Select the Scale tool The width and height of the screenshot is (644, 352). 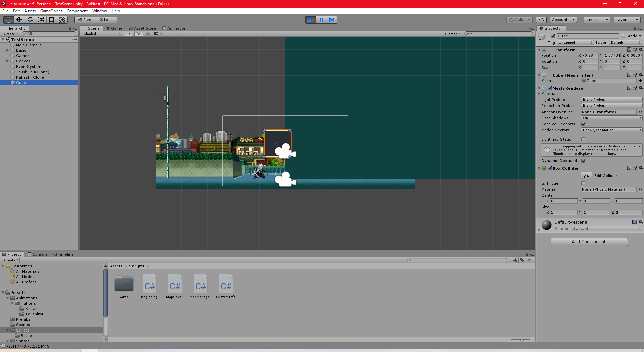click(41, 20)
